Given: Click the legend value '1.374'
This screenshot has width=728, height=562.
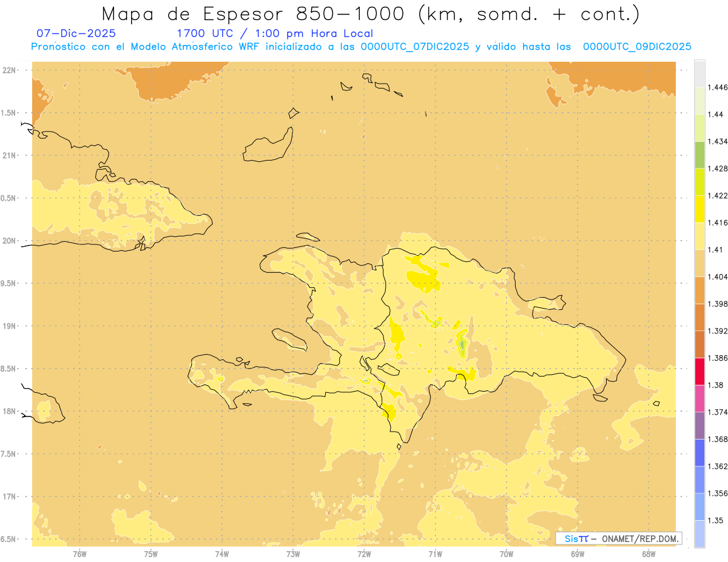Looking at the screenshot, I should pyautogui.click(x=717, y=412).
